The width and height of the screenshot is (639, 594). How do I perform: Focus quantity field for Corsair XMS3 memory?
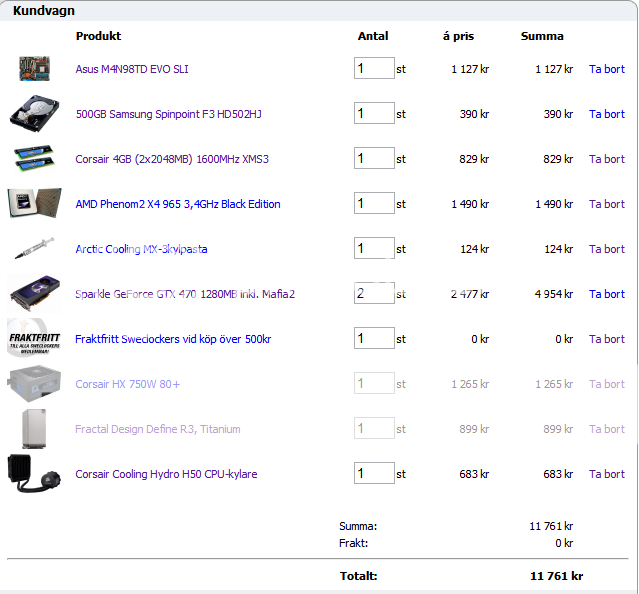coord(373,158)
